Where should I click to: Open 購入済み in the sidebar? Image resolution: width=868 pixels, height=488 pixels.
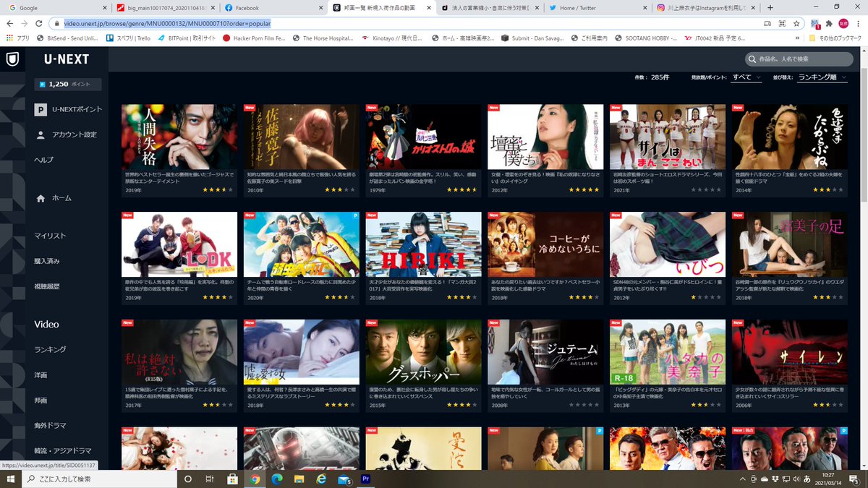[x=47, y=260]
